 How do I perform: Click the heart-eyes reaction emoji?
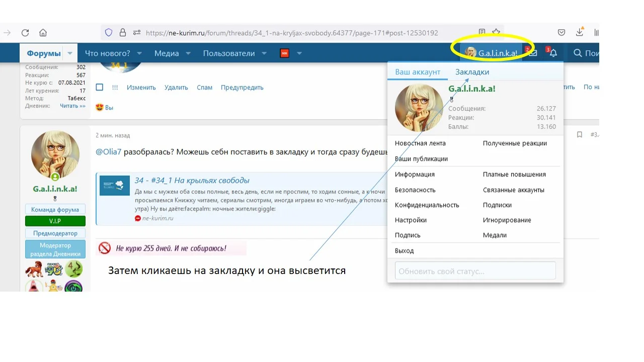click(x=100, y=107)
